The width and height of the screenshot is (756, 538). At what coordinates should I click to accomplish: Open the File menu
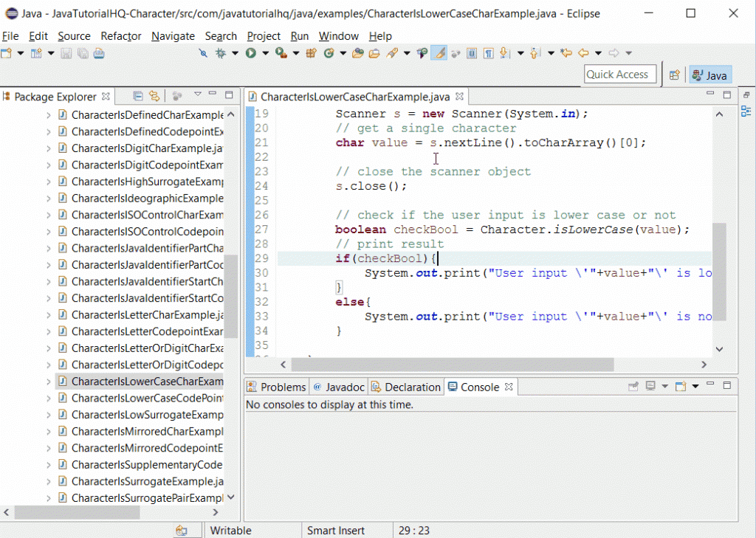click(x=10, y=36)
